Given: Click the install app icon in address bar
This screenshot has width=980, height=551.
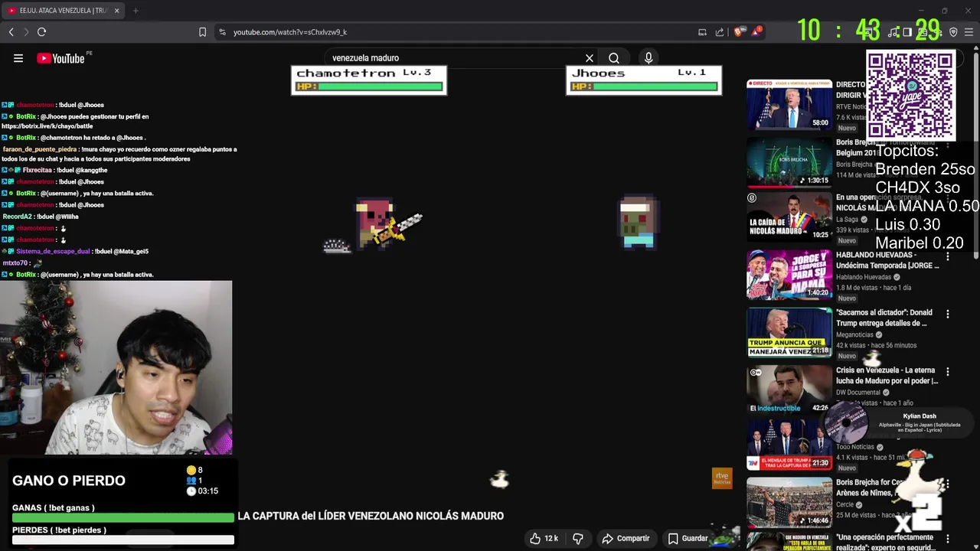Looking at the screenshot, I should (702, 32).
